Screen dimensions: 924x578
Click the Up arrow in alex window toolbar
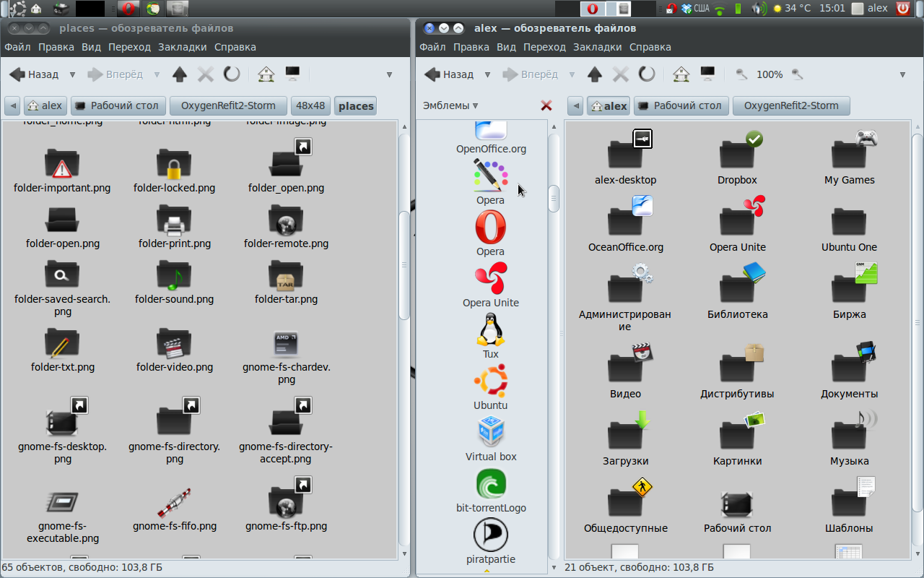click(x=594, y=74)
